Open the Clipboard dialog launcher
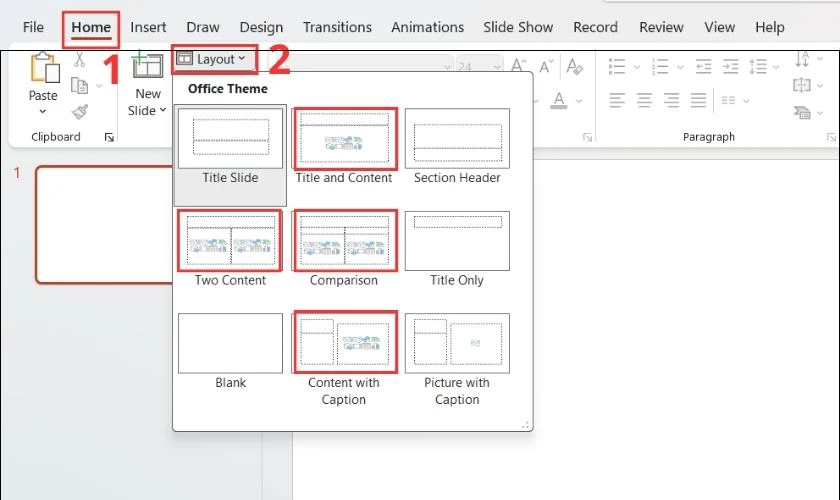The width and height of the screenshot is (840, 500). [x=109, y=138]
